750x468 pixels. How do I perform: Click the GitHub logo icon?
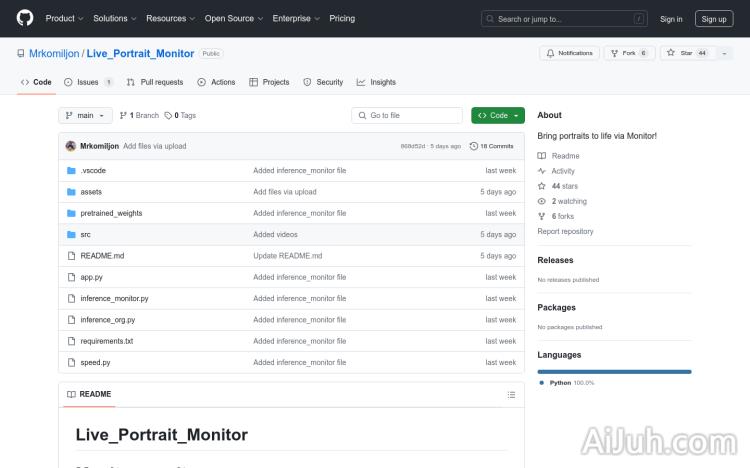pyautogui.click(x=25, y=18)
